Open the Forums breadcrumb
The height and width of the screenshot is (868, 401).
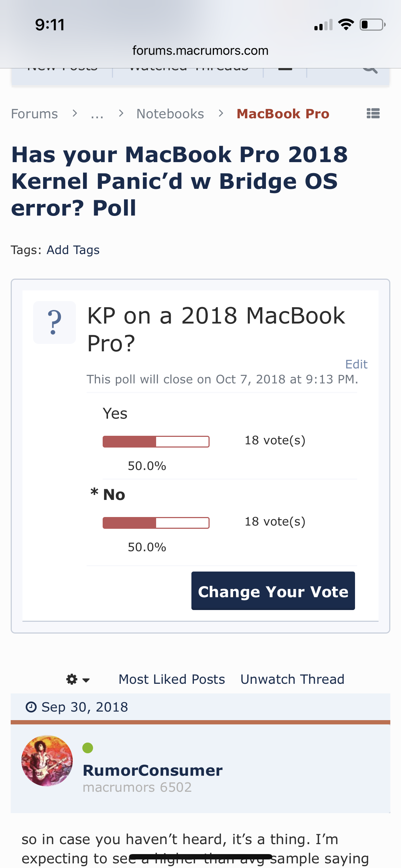click(34, 114)
